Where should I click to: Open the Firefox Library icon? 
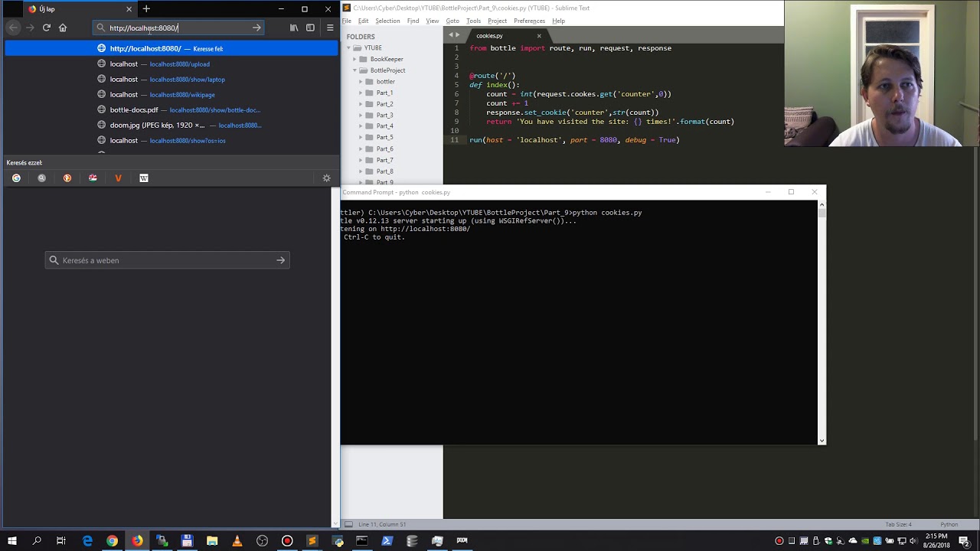point(293,28)
